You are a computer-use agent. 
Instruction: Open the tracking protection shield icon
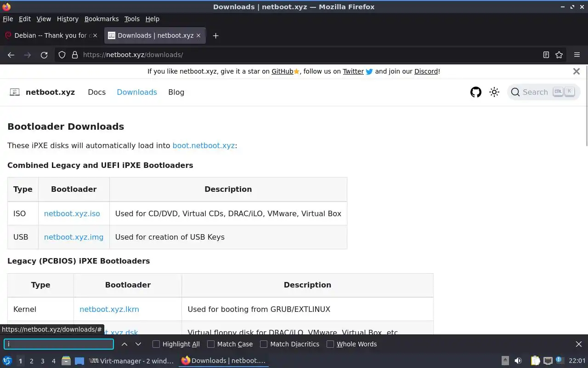(x=62, y=55)
